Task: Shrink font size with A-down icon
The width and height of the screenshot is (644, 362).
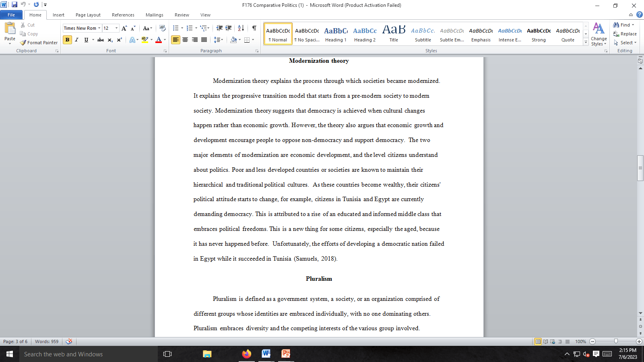Action: pos(133,28)
